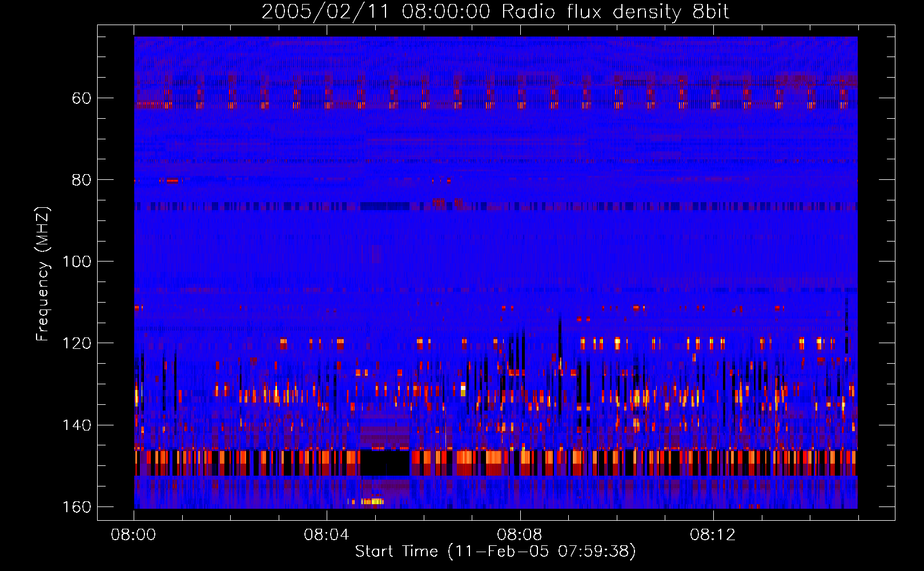Click the 08:00 time tick label
This screenshot has width=924, height=571.
[x=134, y=535]
